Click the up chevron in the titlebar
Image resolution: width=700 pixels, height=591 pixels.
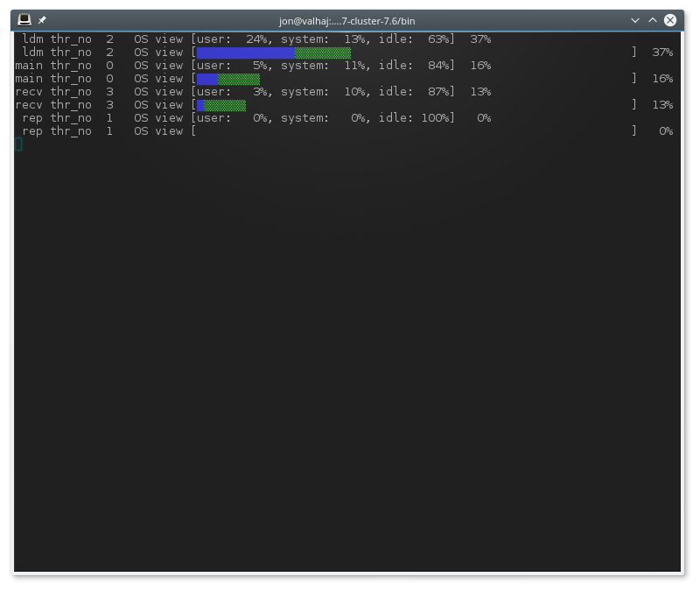(x=652, y=19)
